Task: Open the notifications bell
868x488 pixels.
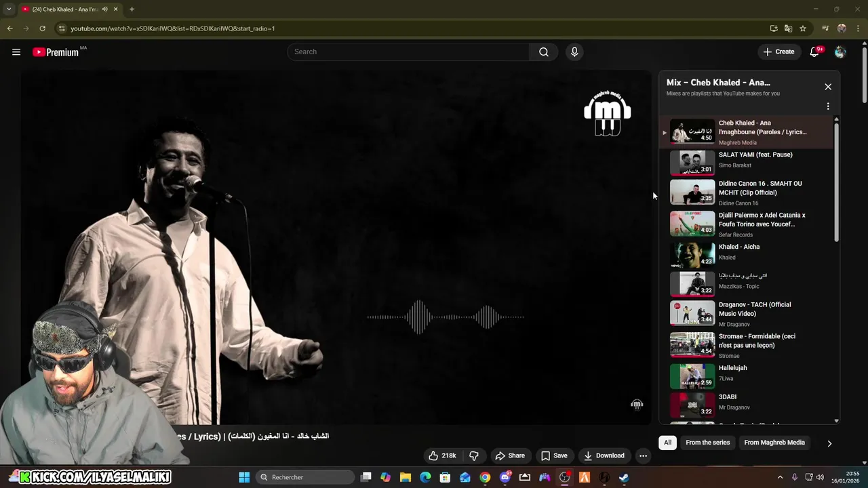Action: [x=815, y=52]
